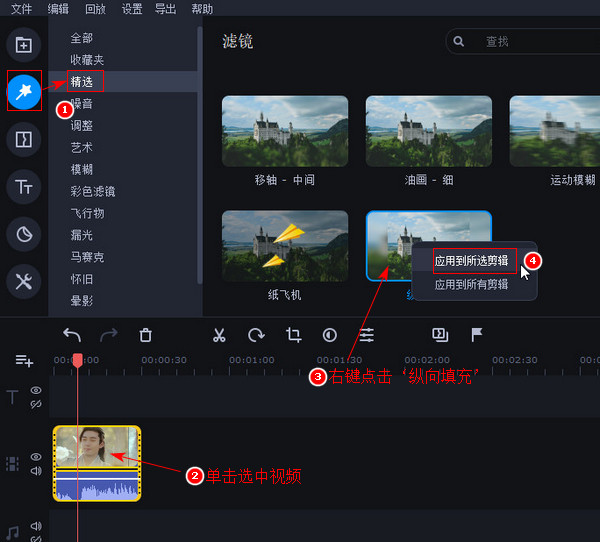The image size is (600, 542).
Task: Click the 油画 - 细 filter thumbnail
Action: tap(429, 131)
